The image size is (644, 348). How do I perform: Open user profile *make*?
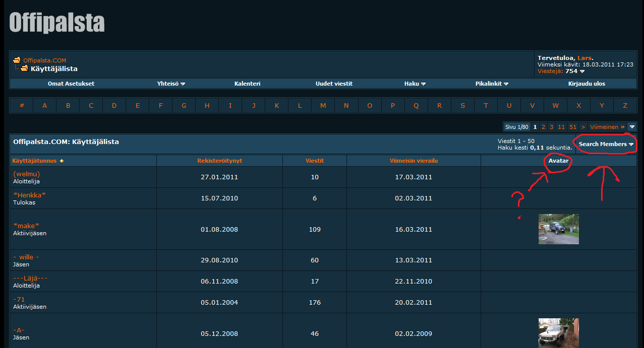[x=26, y=226]
